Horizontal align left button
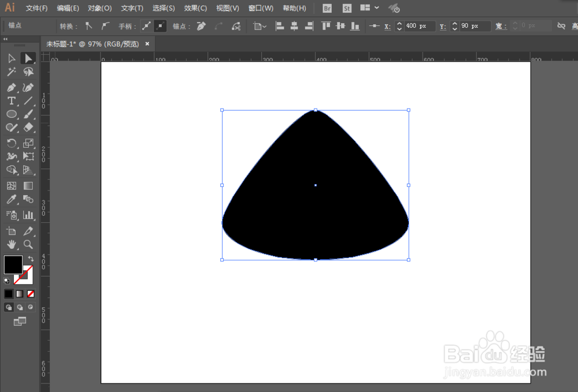 (280, 26)
